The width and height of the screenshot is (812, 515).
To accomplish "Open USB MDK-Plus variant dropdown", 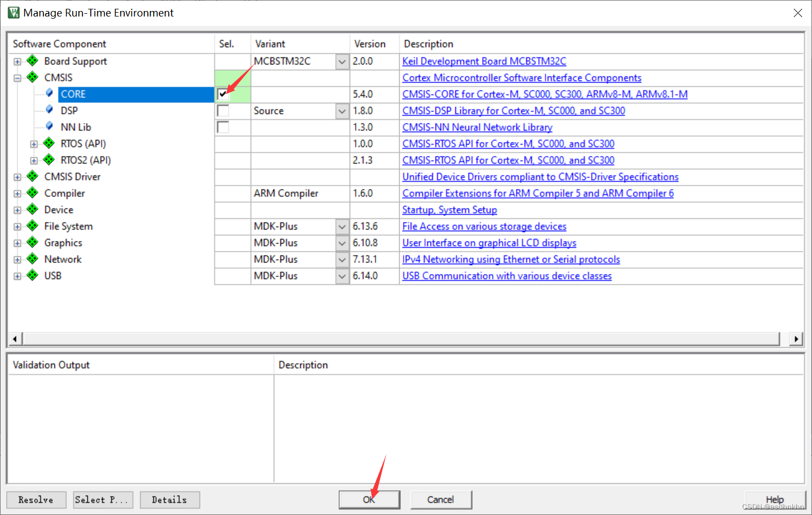I will coord(342,276).
